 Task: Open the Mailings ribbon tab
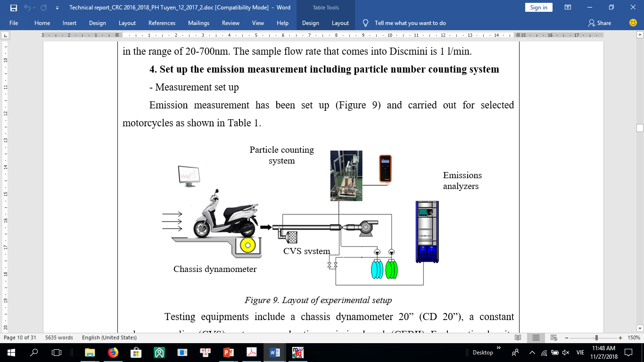tap(198, 23)
